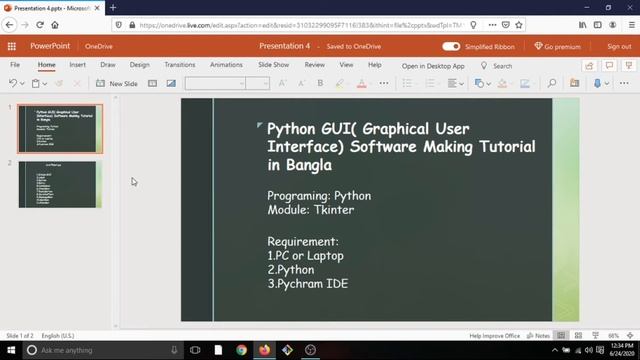This screenshot has height=360, width=640.
Task: Click Fit to window icon
Action: (x=630, y=336)
